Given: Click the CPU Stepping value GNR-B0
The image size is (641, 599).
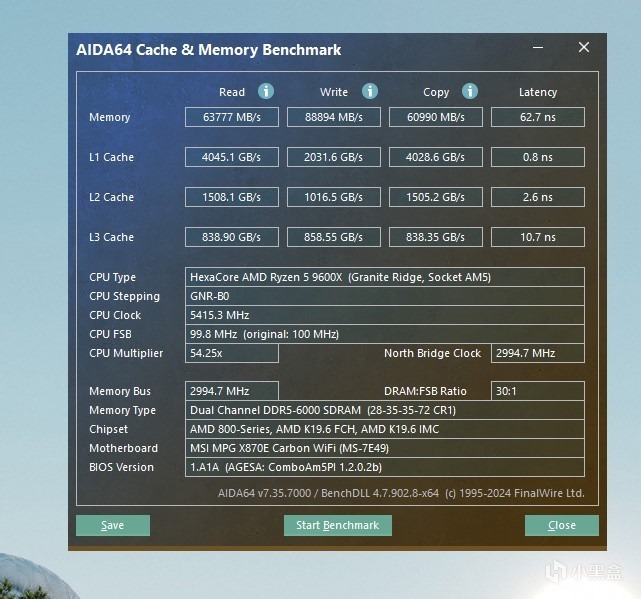Looking at the screenshot, I should click(385, 296).
